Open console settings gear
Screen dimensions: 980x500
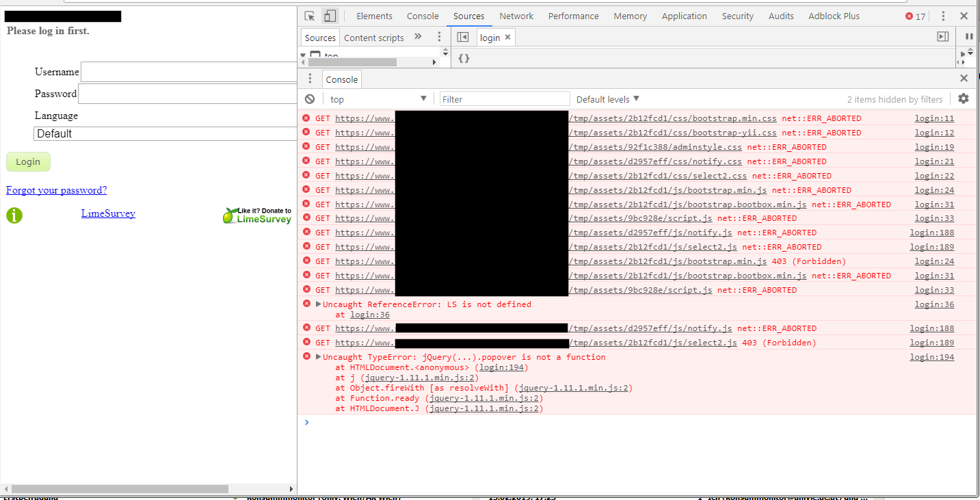963,98
